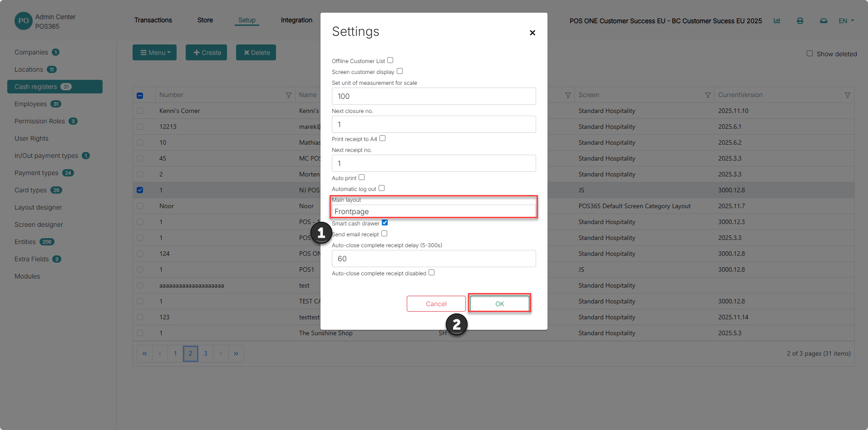The image size is (868, 430).
Task: Go to table page 3
Action: tap(206, 353)
